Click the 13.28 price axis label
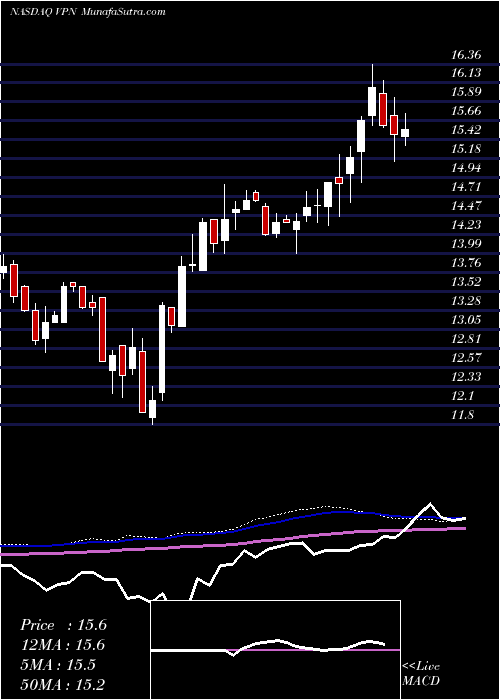Image resolution: width=500 pixels, height=700 pixels. 466,300
